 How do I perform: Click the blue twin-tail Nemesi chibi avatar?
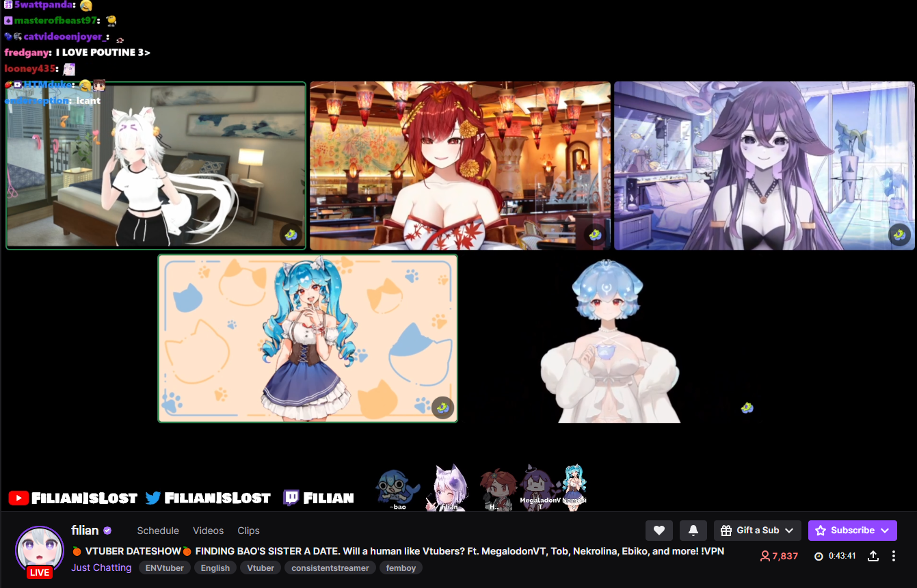click(x=574, y=487)
